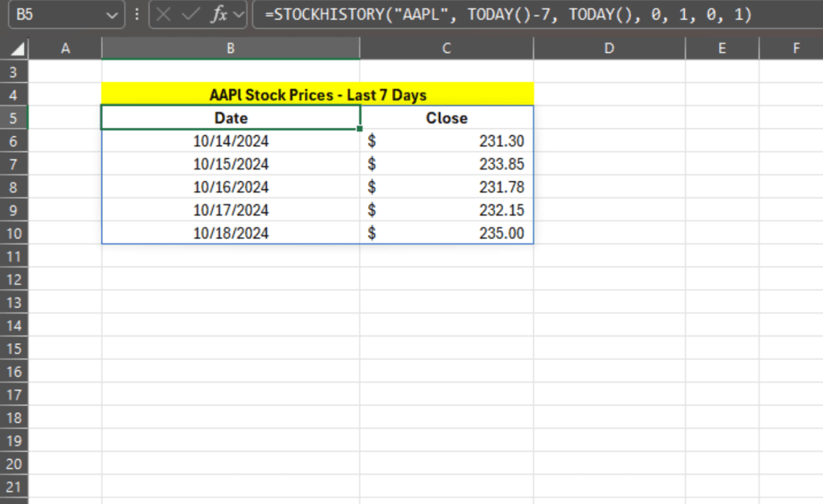This screenshot has width=823, height=504.
Task: Click the Cancel (X) icon in formula bar
Action: pyautogui.click(x=165, y=15)
